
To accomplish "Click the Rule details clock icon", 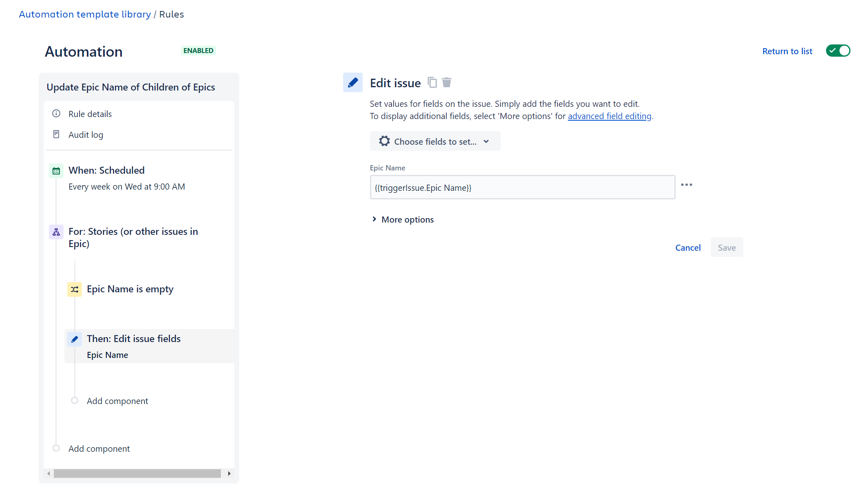I will pos(56,113).
